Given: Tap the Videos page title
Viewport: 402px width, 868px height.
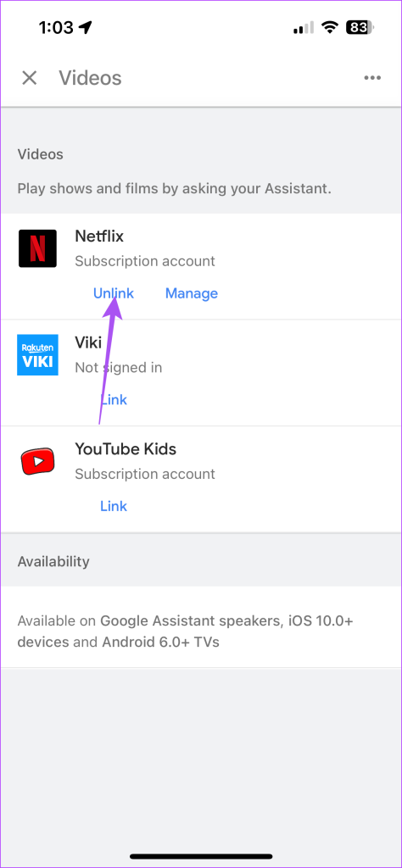Looking at the screenshot, I should coord(90,78).
